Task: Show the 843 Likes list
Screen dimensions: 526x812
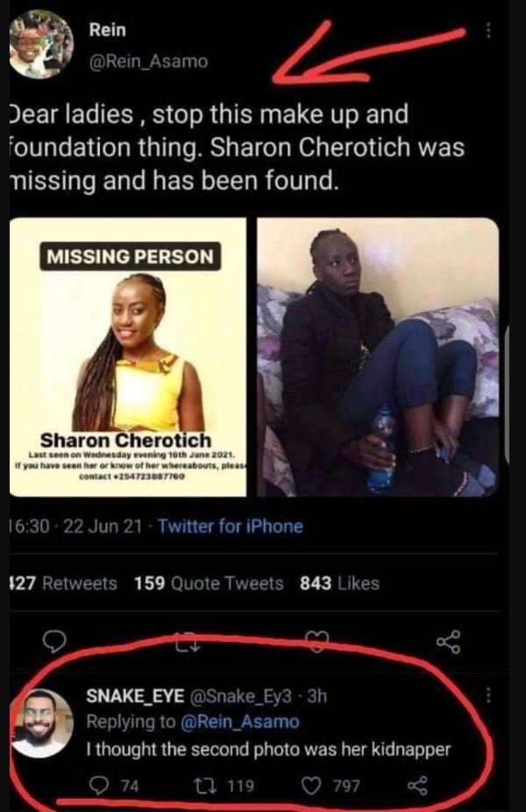Action: click(x=340, y=583)
